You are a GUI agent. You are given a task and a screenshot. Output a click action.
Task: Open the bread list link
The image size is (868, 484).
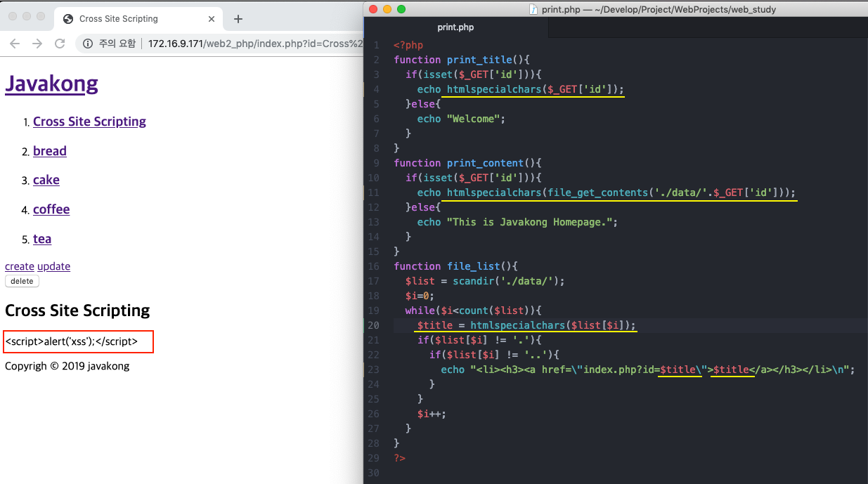(x=50, y=151)
